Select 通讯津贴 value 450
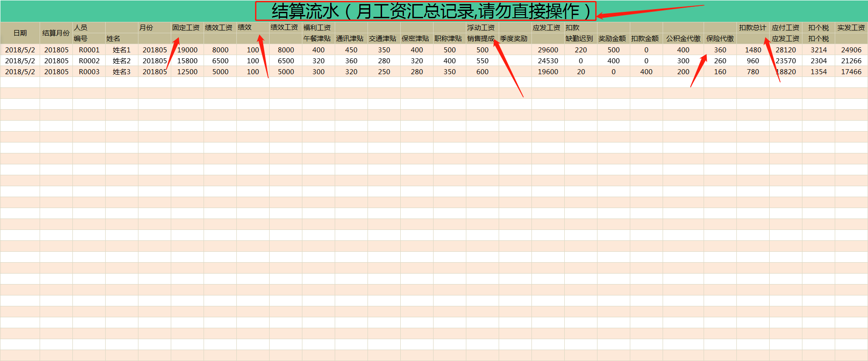This screenshot has width=868, height=361. 351,50
